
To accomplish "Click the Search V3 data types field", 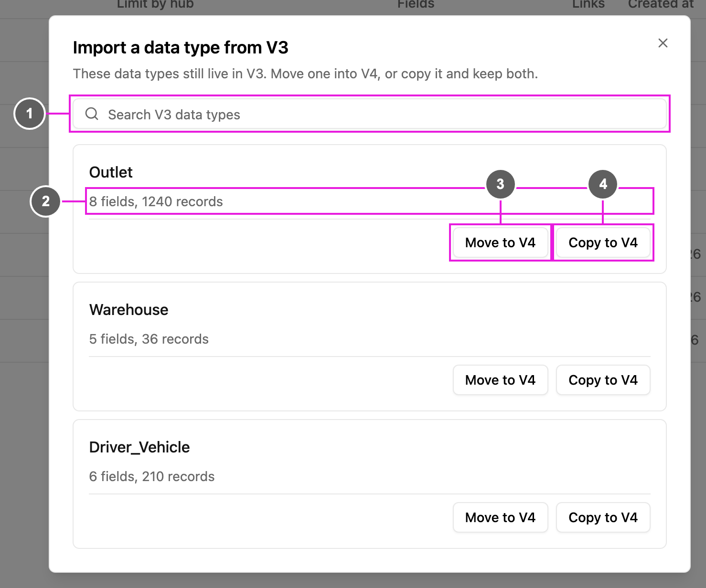I will (369, 114).
